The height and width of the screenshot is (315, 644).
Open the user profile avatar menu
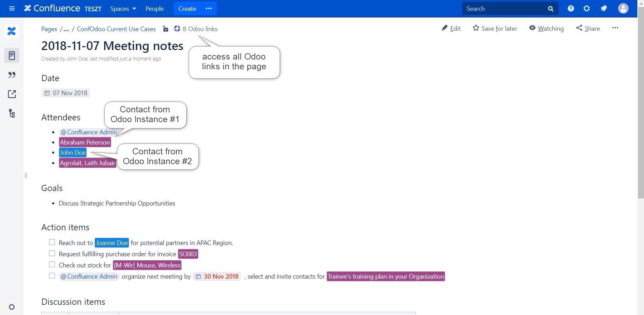click(x=623, y=8)
